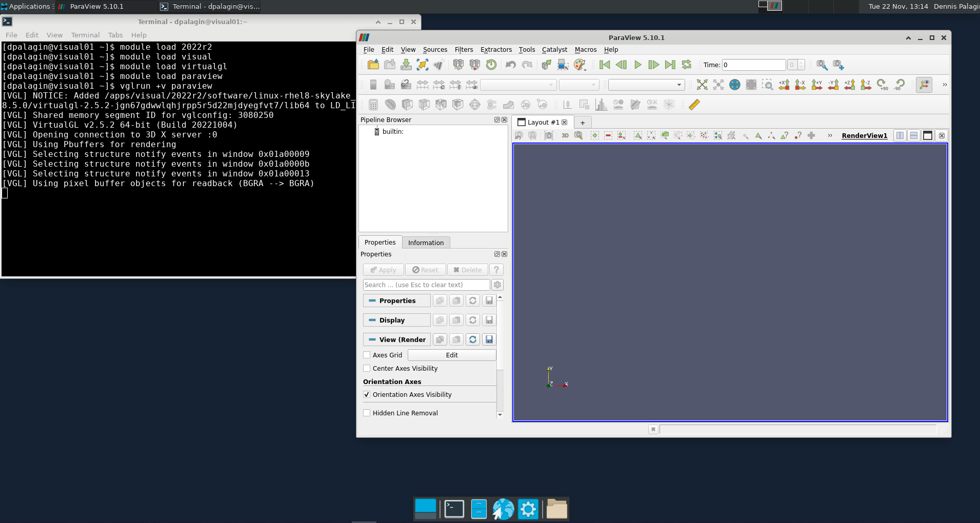Click the Histogram filter icon

coord(601,105)
